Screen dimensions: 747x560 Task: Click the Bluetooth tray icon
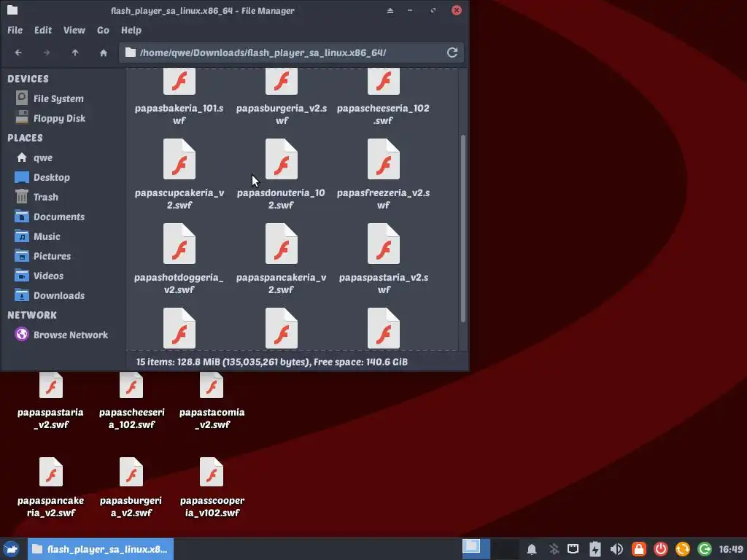(x=554, y=549)
